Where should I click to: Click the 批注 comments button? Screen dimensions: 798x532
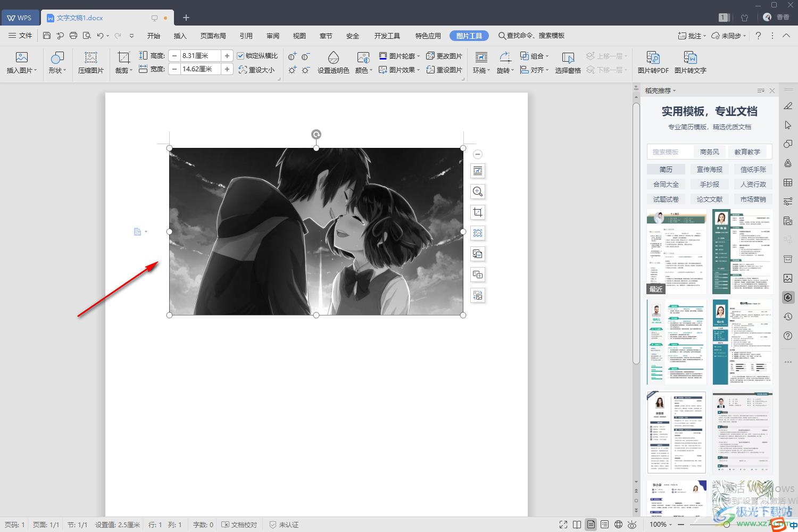(x=692, y=36)
